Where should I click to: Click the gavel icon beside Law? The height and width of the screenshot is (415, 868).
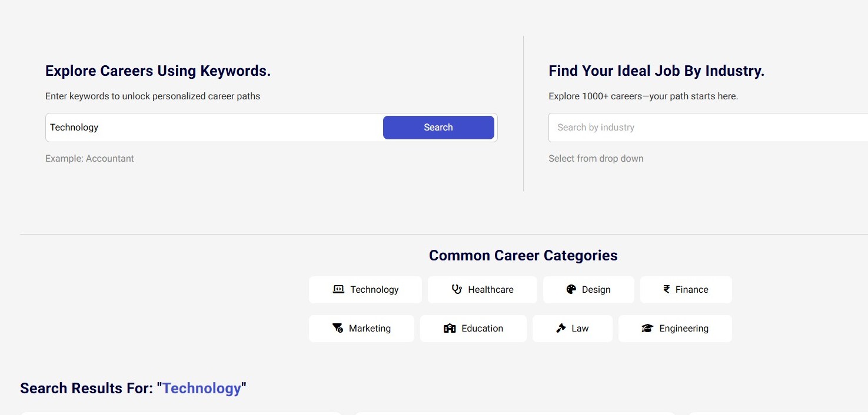click(x=560, y=328)
